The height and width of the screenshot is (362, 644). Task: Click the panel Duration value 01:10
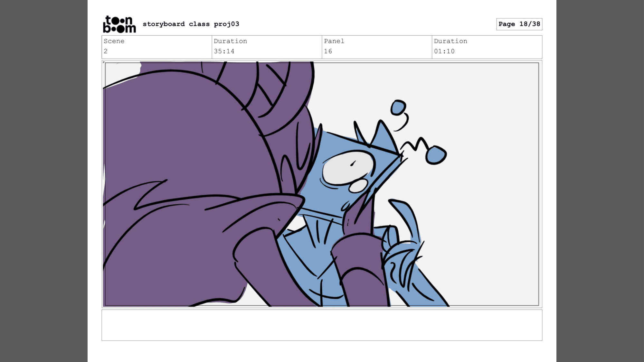[444, 51]
